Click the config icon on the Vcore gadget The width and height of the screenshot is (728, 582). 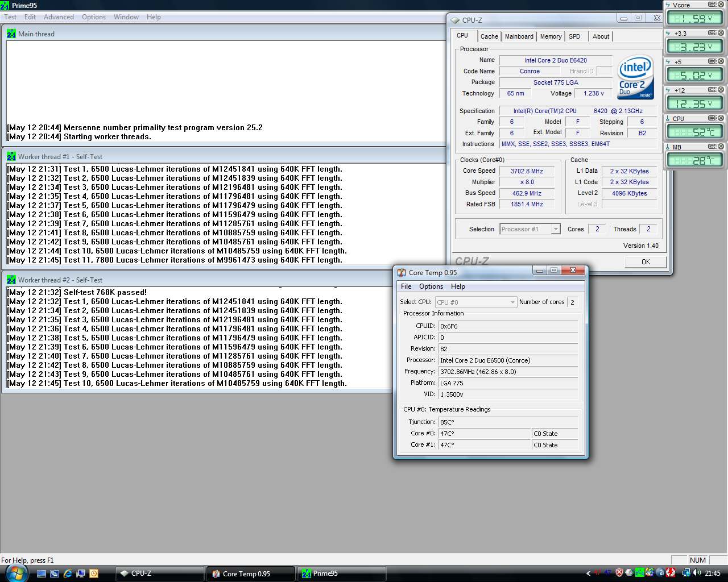point(712,5)
